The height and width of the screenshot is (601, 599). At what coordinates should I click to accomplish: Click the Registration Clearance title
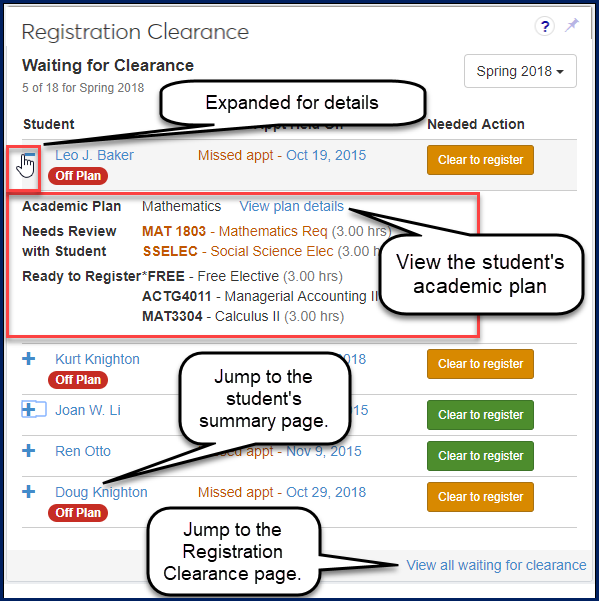[135, 31]
